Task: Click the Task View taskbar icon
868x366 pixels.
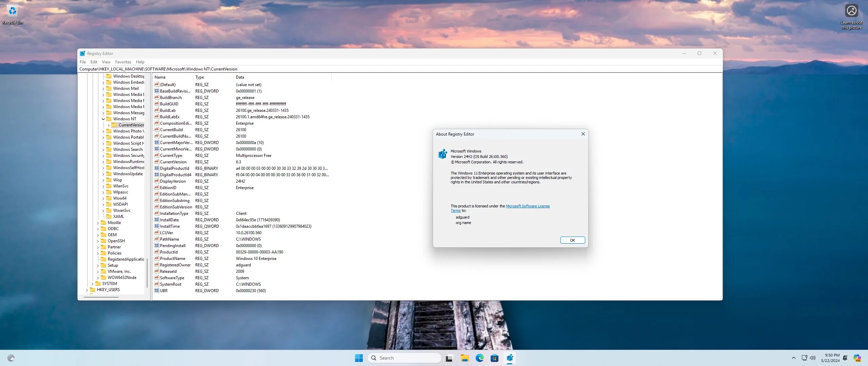Action: [x=449, y=358]
